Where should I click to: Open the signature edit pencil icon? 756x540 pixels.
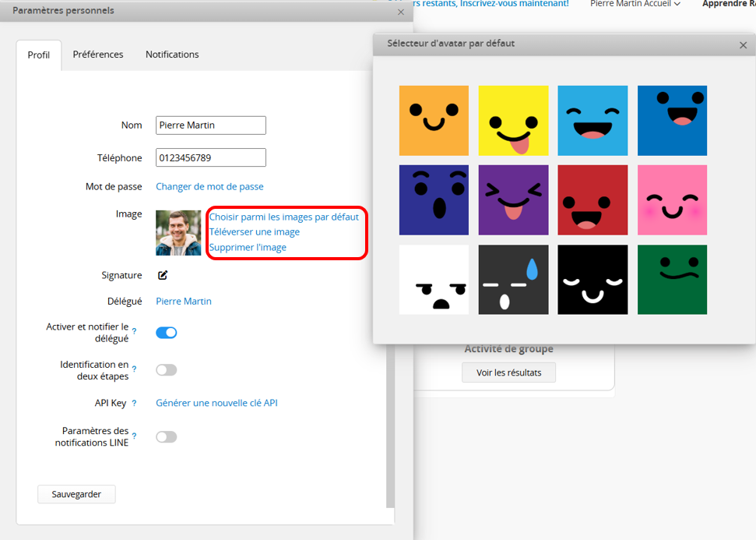[x=163, y=275]
